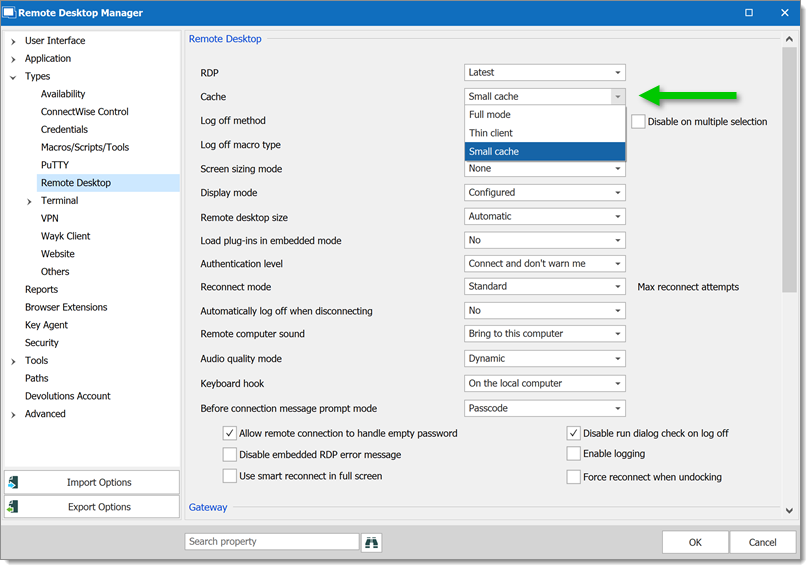
Task: Expand the Tools tree node
Action: point(13,361)
